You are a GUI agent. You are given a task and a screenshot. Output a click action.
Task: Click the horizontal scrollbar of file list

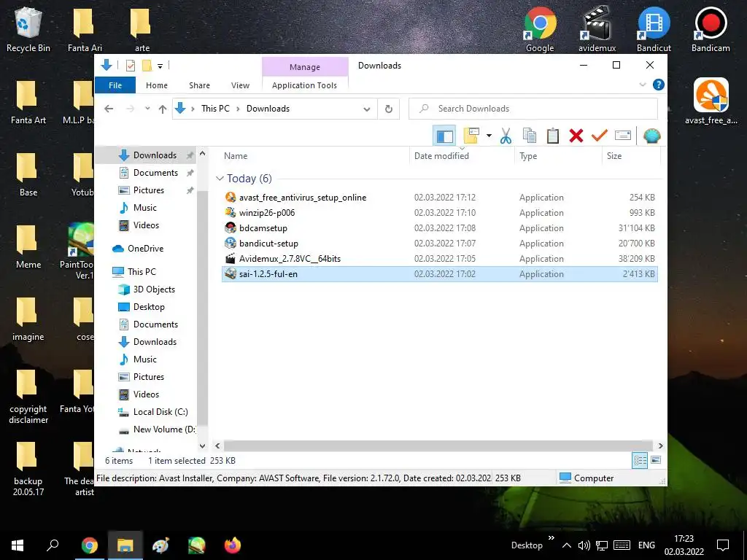[x=438, y=446]
